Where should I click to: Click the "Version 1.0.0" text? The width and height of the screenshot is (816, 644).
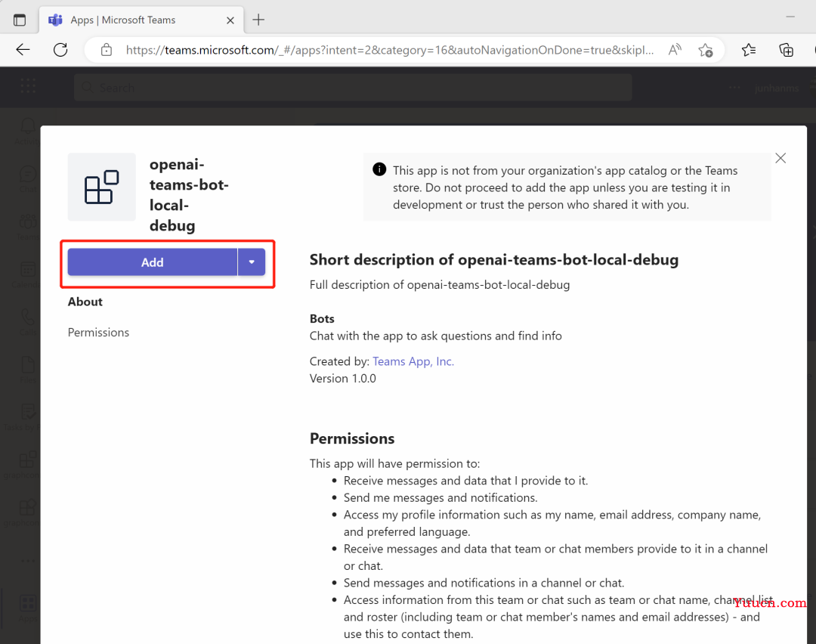pyautogui.click(x=342, y=379)
